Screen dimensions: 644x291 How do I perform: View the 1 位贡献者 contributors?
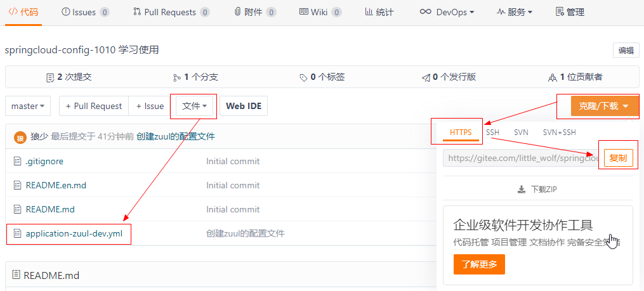click(x=575, y=77)
